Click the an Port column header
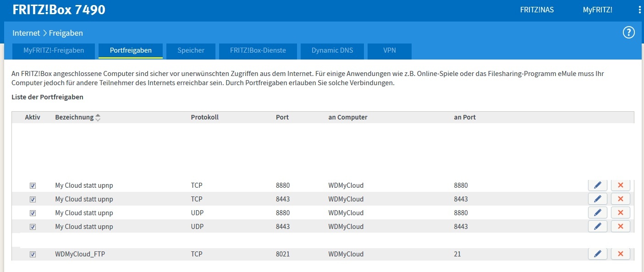This screenshot has height=272, width=644. pyautogui.click(x=465, y=117)
